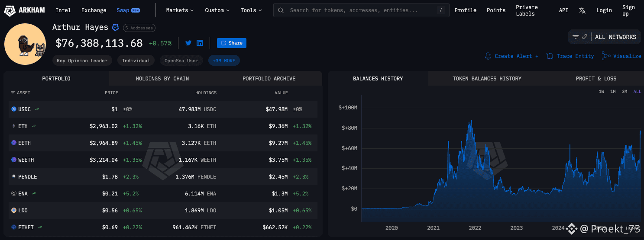644x240 pixels.
Task: Select the 1W chart range
Action: pyautogui.click(x=602, y=92)
